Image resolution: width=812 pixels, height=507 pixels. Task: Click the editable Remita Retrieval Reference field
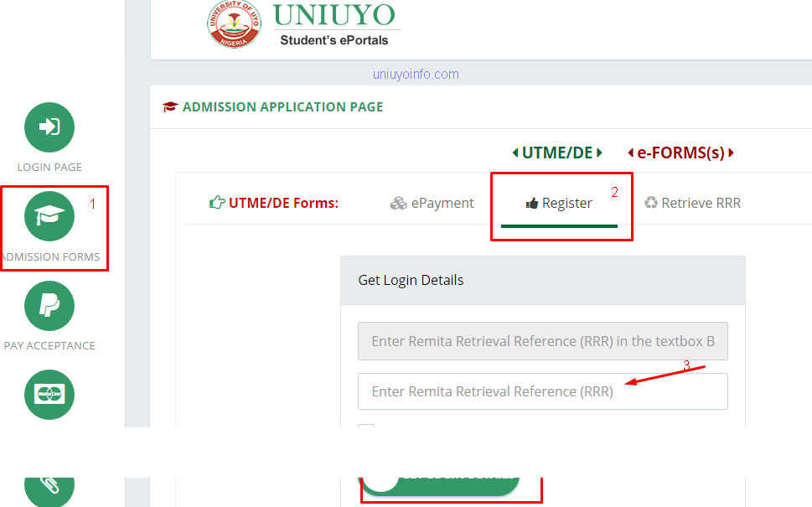543,391
